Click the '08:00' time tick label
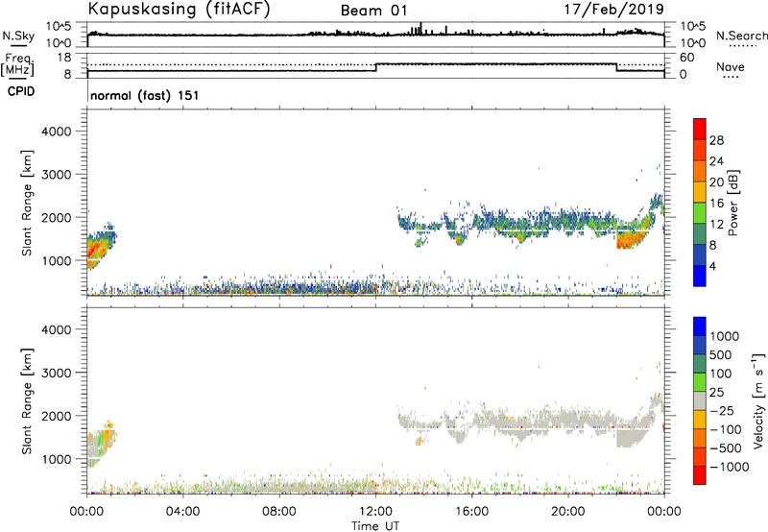768x532 pixels. [279, 512]
